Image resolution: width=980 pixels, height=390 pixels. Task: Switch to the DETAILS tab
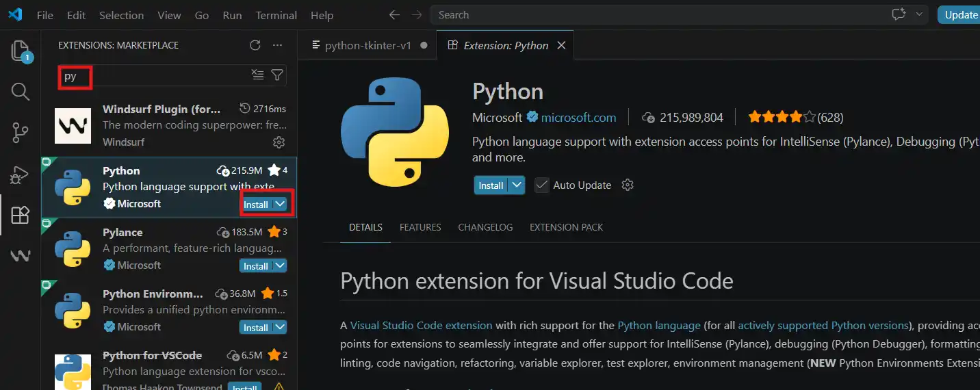365,227
